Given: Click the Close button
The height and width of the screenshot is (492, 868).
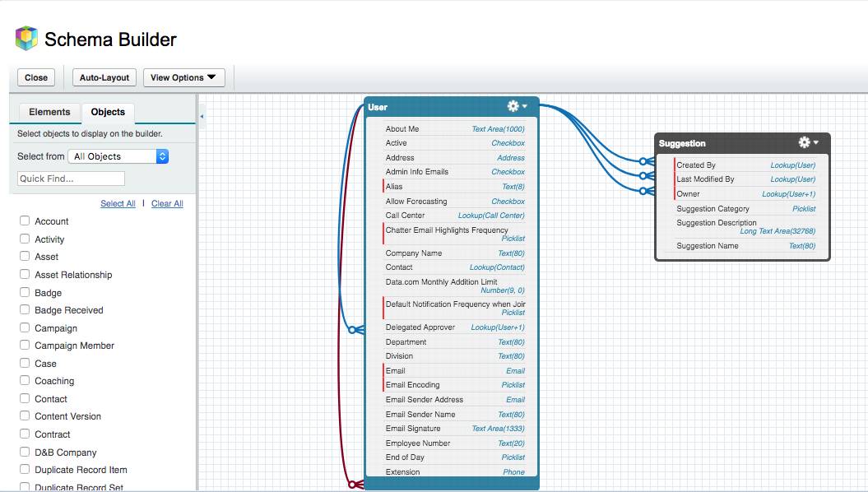Looking at the screenshot, I should (36, 77).
